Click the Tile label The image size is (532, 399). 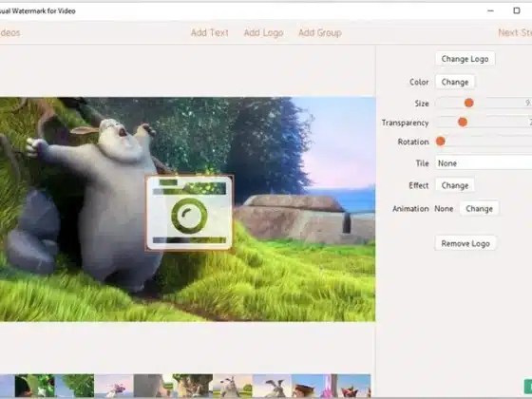coord(423,163)
